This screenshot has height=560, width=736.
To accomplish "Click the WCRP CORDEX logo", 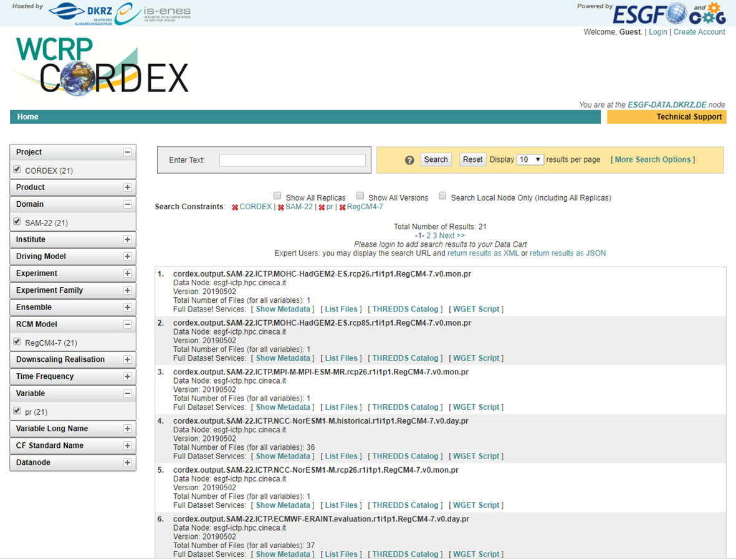I will [x=102, y=67].
